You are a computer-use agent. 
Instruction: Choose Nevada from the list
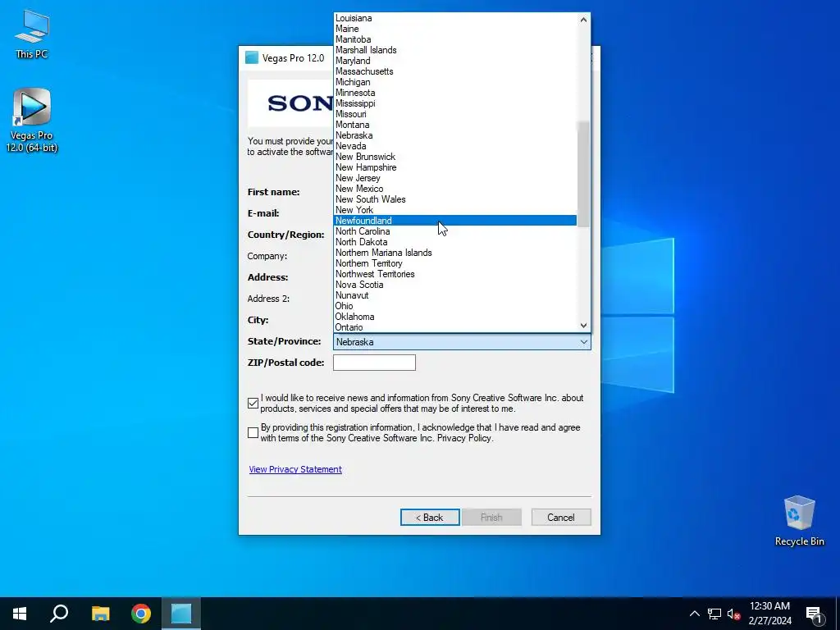(x=454, y=146)
